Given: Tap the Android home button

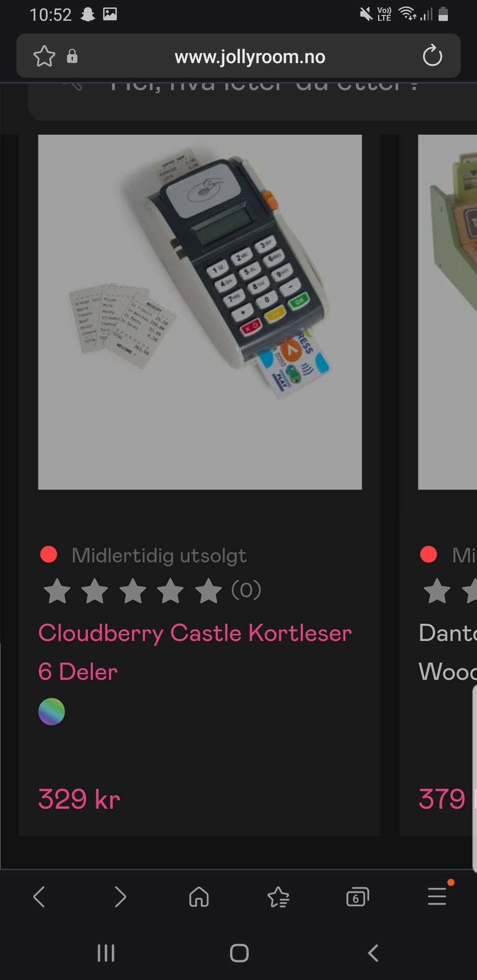Looking at the screenshot, I should 239,953.
